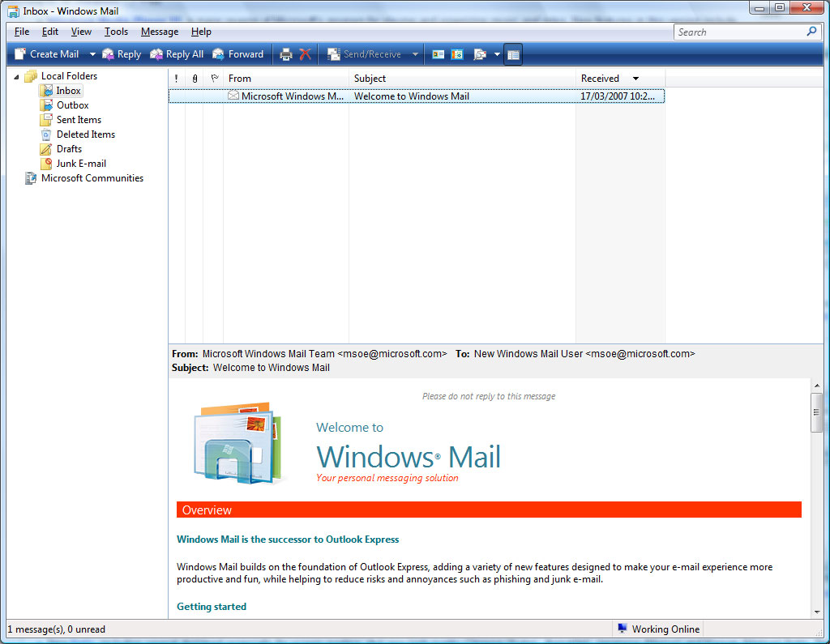Open the Help menu
The image size is (830, 644).
(201, 32)
